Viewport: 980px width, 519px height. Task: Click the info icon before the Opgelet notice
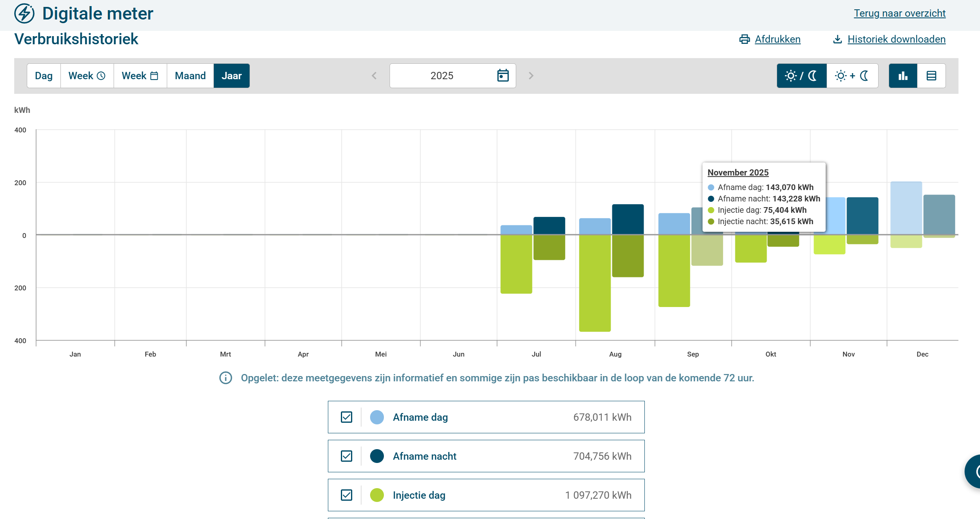tap(226, 378)
